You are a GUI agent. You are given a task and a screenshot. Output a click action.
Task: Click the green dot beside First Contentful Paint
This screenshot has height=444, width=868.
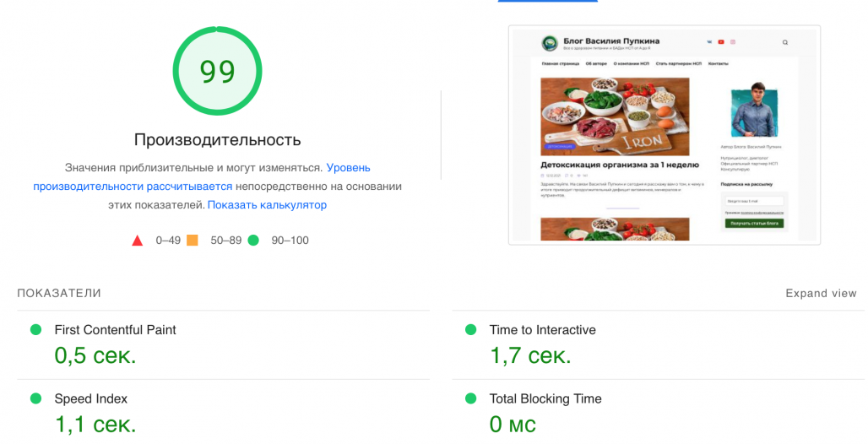pos(35,330)
